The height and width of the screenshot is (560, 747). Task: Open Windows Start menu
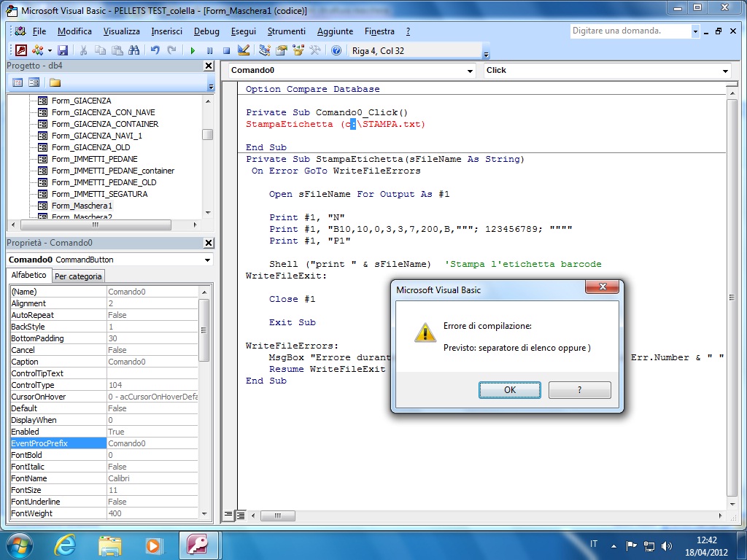coord(20,545)
